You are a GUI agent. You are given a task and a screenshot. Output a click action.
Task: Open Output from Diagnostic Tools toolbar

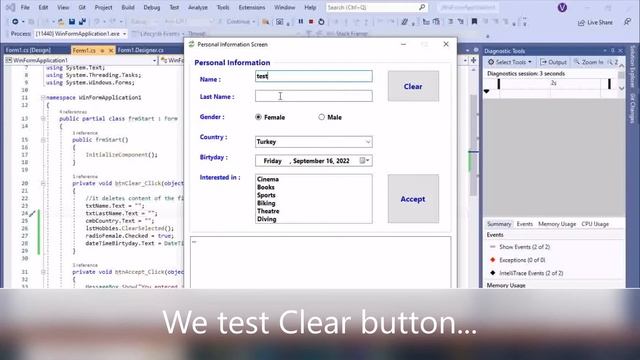coord(553,62)
